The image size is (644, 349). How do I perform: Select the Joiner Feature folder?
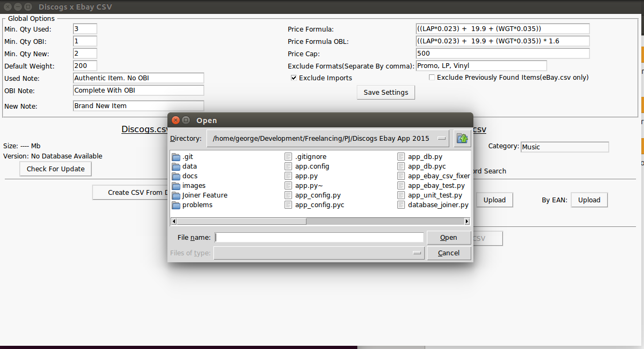204,195
